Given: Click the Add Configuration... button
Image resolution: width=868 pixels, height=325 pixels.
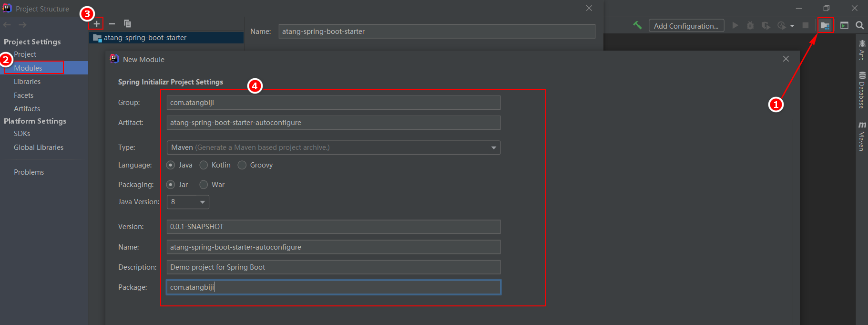Looking at the screenshot, I should click(686, 26).
